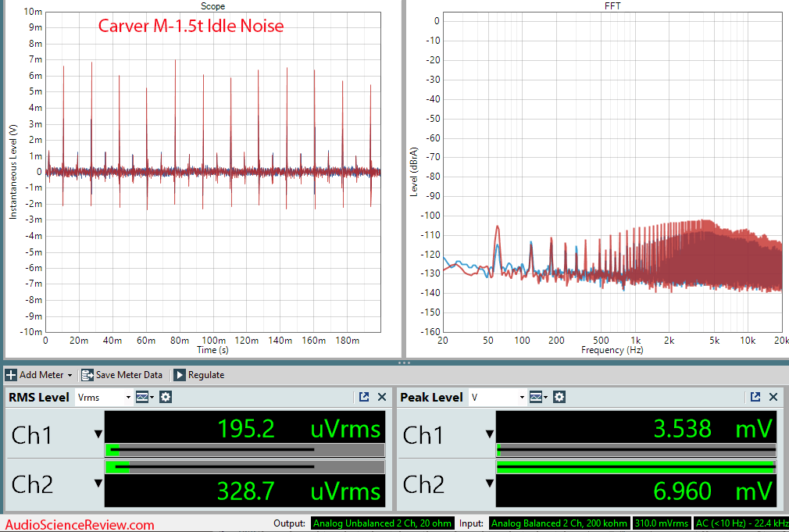This screenshot has height=532, width=789.
Task: Expand Ch2 arrow in RMS Level meter
Action: [x=98, y=484]
